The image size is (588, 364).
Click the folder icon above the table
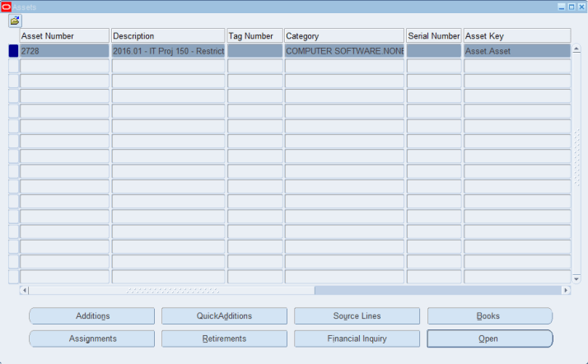[x=15, y=20]
